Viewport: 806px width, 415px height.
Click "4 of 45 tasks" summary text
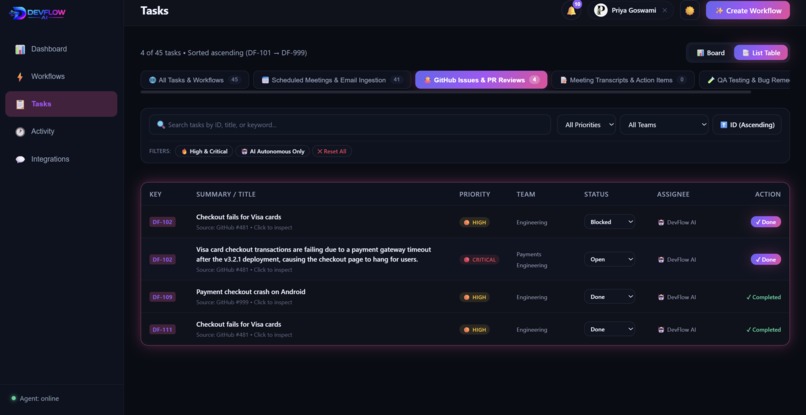[161, 53]
